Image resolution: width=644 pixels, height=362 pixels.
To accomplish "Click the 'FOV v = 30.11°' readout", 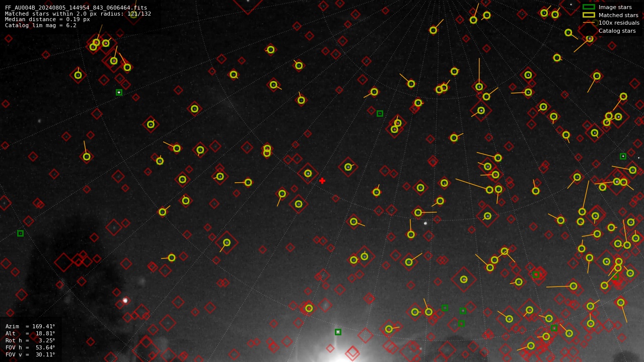I will [x=30, y=354].
